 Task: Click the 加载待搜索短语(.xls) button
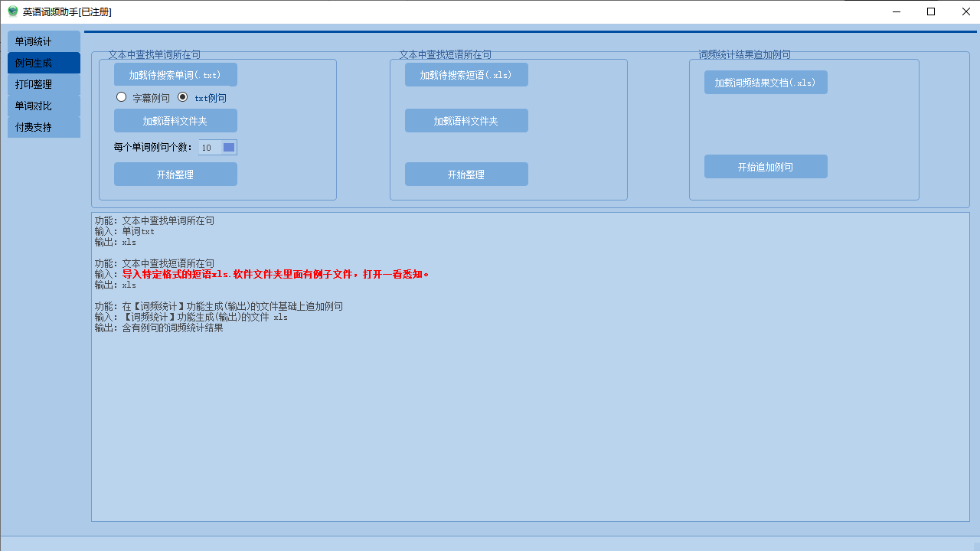click(x=466, y=75)
